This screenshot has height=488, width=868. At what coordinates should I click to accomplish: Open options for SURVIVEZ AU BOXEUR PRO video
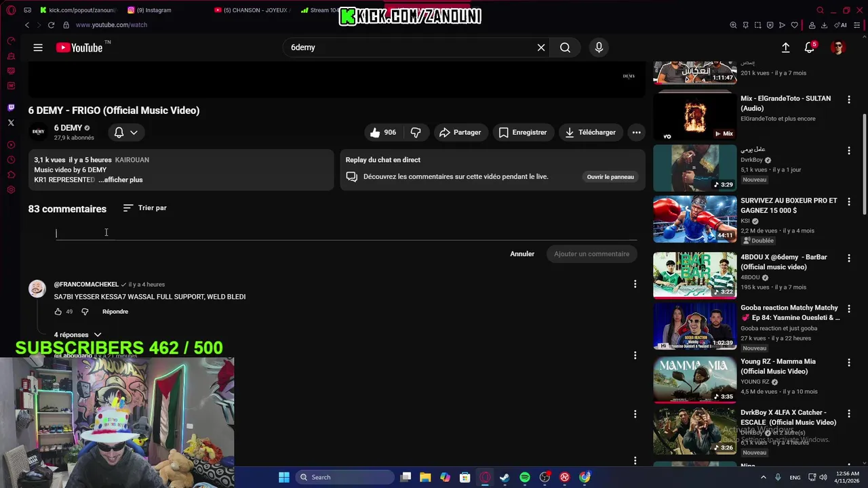[x=848, y=202]
